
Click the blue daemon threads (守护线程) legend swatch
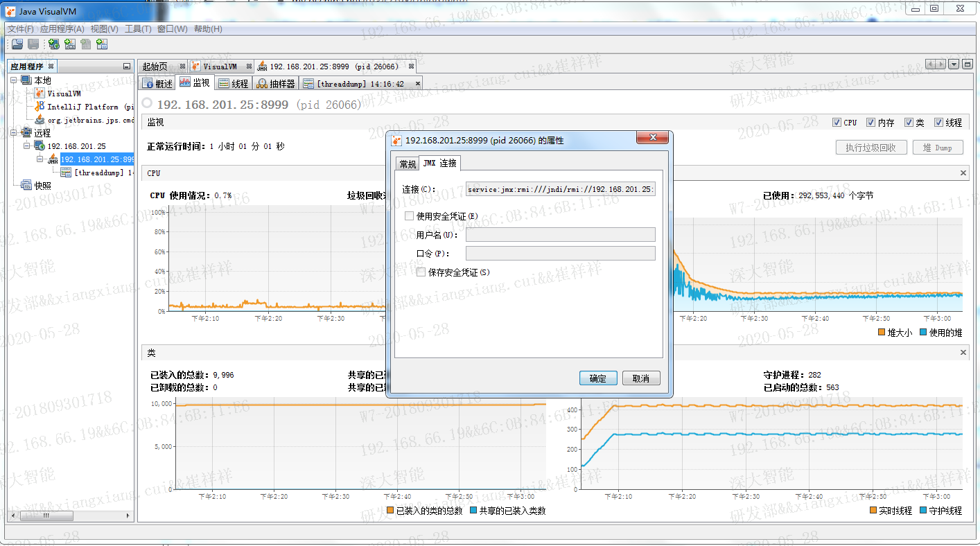(x=922, y=511)
